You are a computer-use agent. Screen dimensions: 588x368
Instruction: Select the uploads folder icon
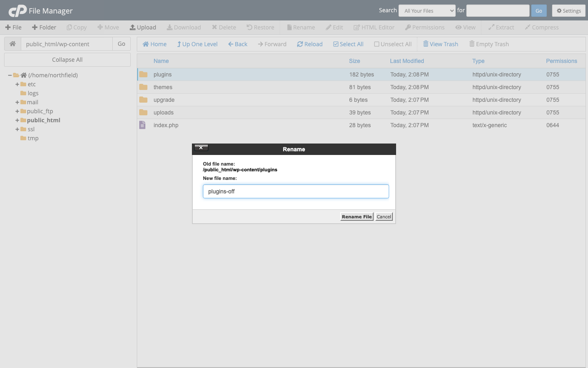(x=143, y=112)
